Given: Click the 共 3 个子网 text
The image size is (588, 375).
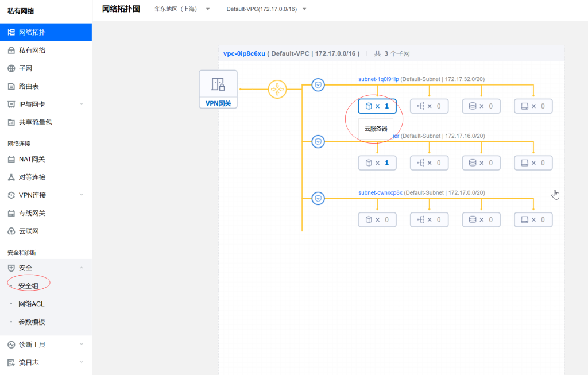Looking at the screenshot, I should 392,53.
